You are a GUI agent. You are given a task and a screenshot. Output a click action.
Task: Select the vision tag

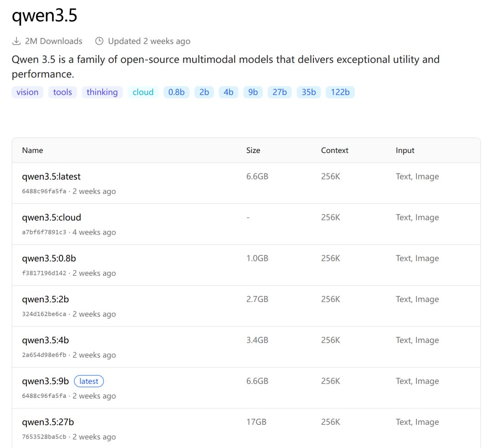[x=27, y=92]
